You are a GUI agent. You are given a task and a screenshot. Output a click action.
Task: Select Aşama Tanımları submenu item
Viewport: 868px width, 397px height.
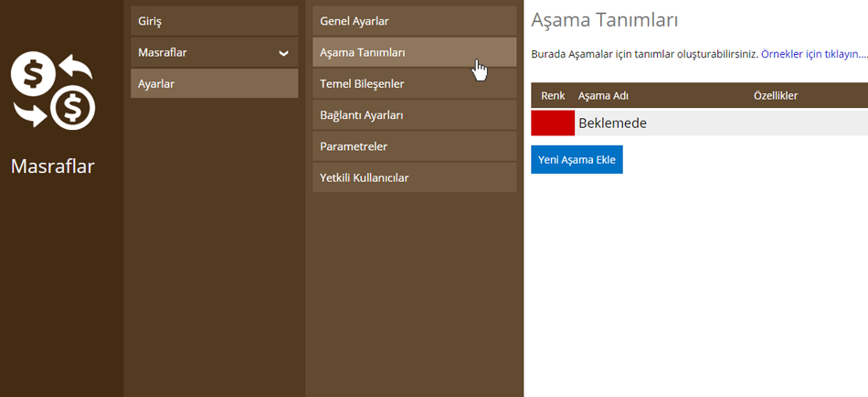click(415, 53)
